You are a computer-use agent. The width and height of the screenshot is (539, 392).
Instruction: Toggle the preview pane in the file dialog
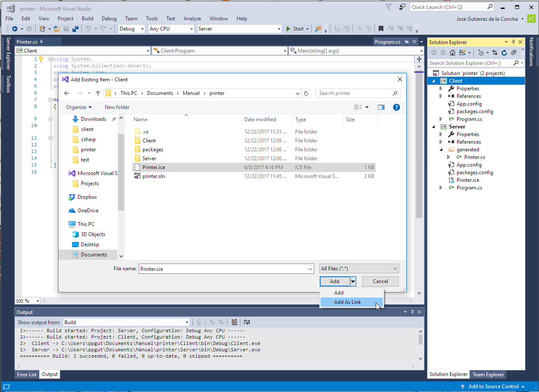coord(381,107)
